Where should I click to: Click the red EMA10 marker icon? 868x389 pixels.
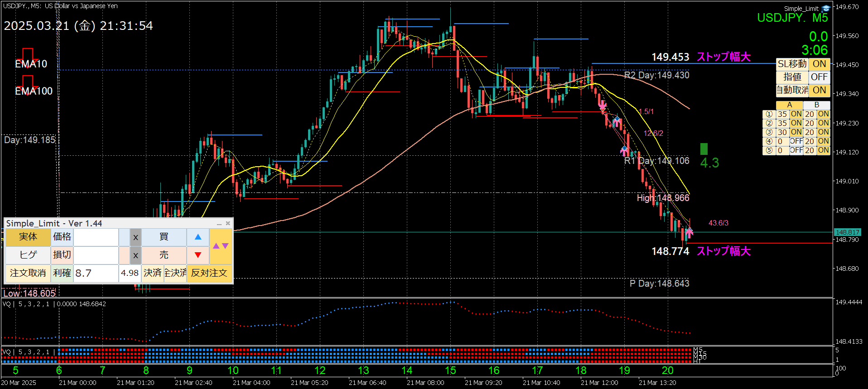[x=28, y=54]
